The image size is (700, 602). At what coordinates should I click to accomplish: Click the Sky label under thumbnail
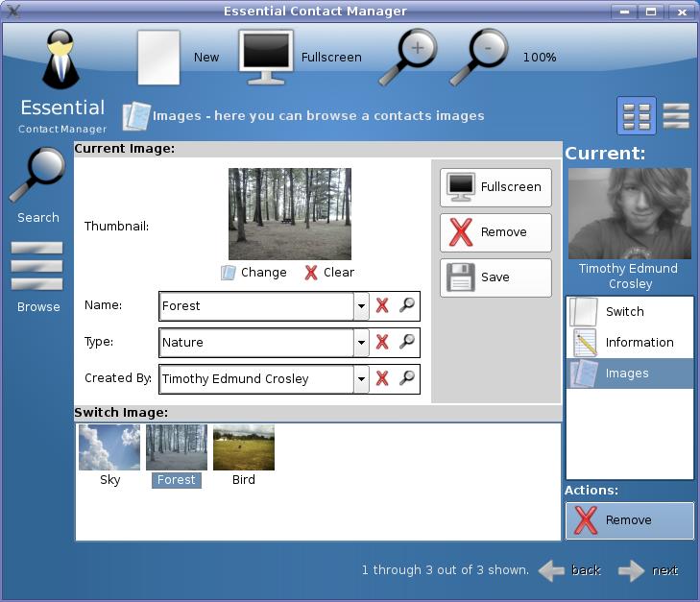click(x=109, y=480)
